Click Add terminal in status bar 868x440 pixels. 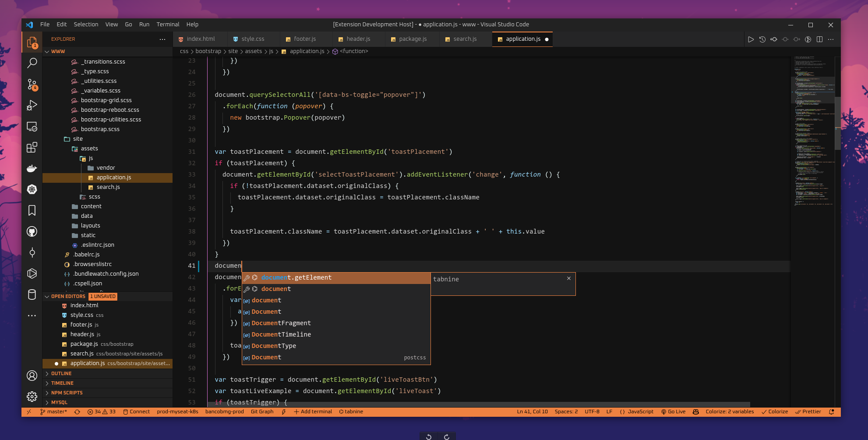click(313, 412)
